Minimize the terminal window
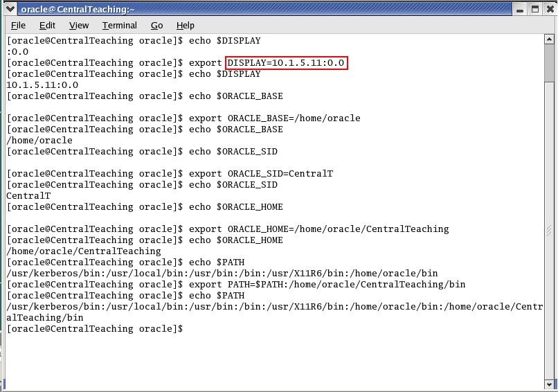 tap(521, 9)
